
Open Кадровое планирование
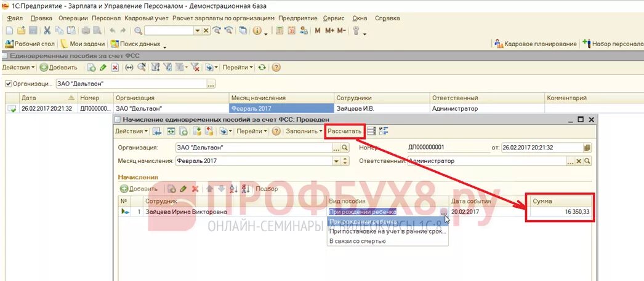536,44
